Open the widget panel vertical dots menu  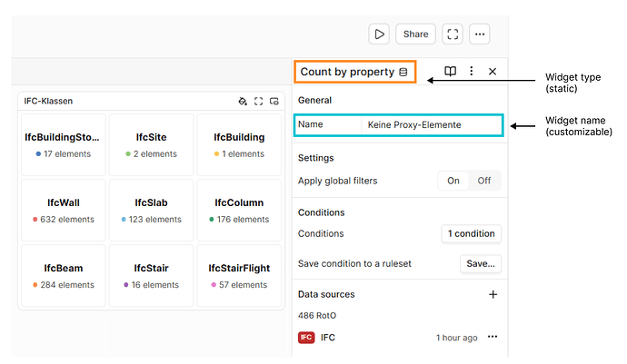pyautogui.click(x=472, y=71)
